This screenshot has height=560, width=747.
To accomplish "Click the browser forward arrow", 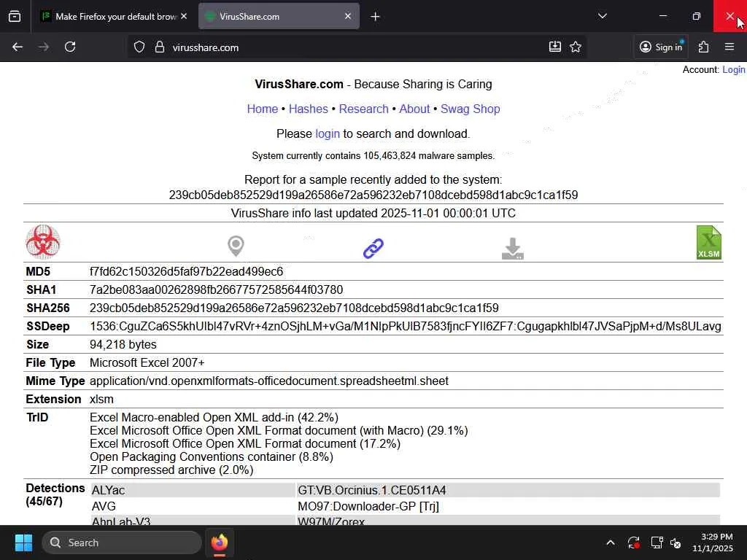I will [43, 47].
